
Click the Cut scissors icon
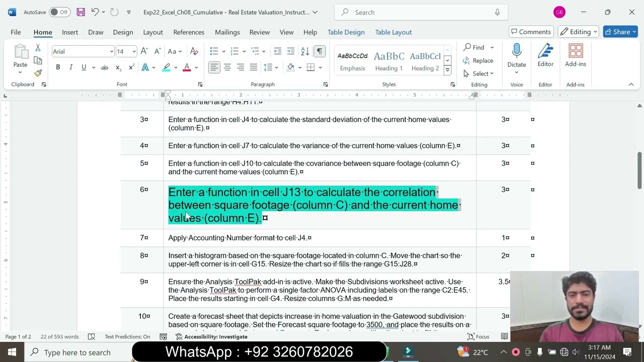tap(38, 48)
